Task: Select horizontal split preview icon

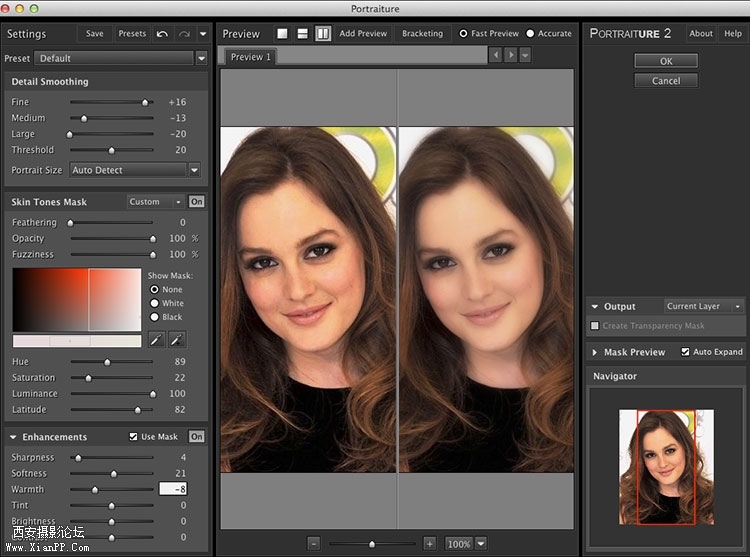Action: pyautogui.click(x=303, y=34)
